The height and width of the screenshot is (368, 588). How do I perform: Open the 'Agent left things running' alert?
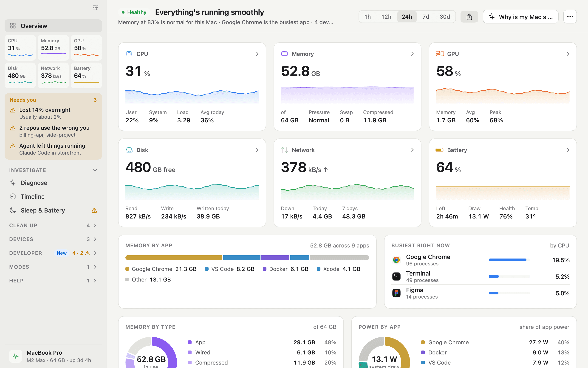(x=53, y=149)
